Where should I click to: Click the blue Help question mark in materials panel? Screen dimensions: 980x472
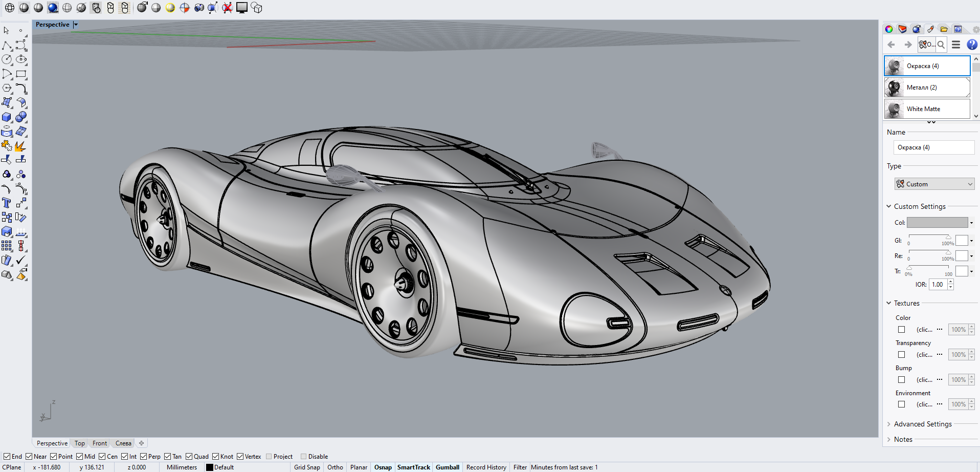click(x=971, y=45)
